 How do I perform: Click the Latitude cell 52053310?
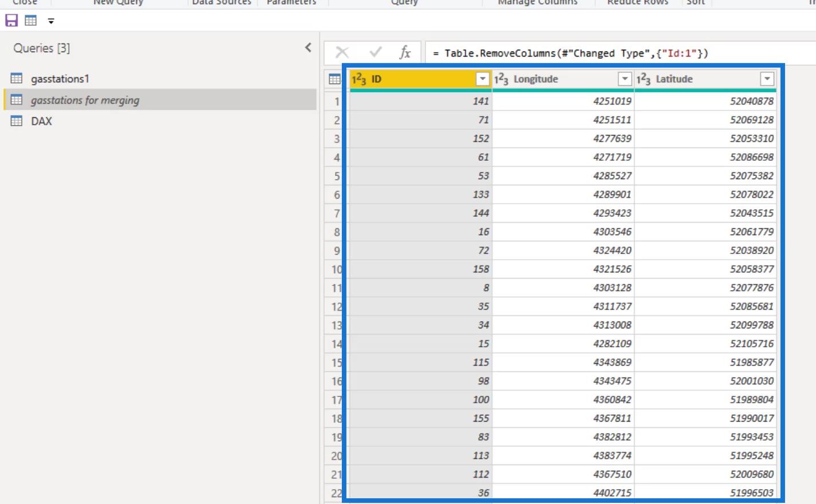coord(705,138)
